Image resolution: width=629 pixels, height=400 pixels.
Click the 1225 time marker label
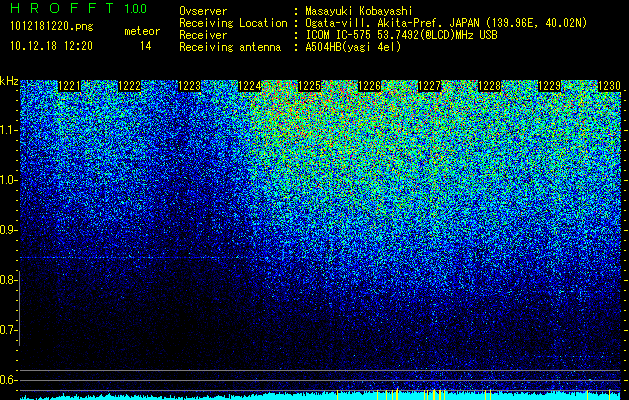point(310,86)
